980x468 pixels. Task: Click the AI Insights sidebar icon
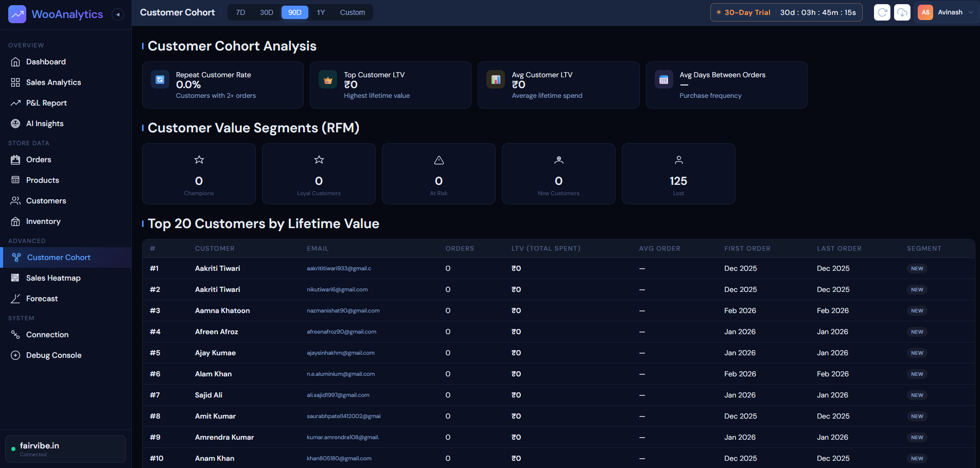click(15, 124)
